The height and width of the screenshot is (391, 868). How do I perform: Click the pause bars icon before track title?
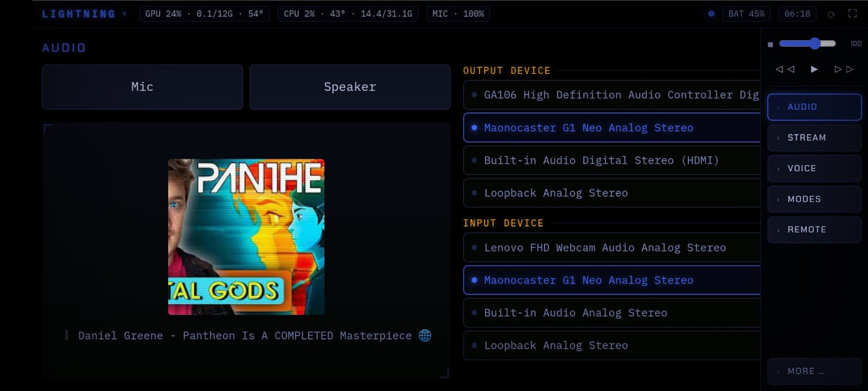[x=66, y=335]
